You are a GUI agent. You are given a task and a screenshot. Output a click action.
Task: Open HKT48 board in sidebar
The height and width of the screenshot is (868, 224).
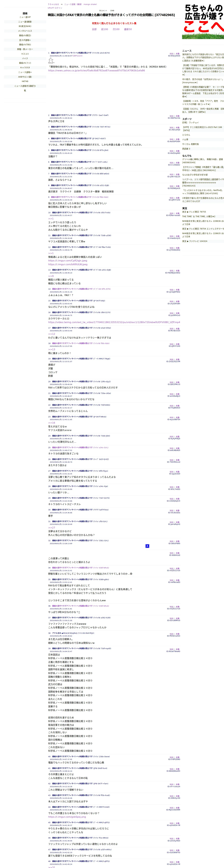click(25, 81)
